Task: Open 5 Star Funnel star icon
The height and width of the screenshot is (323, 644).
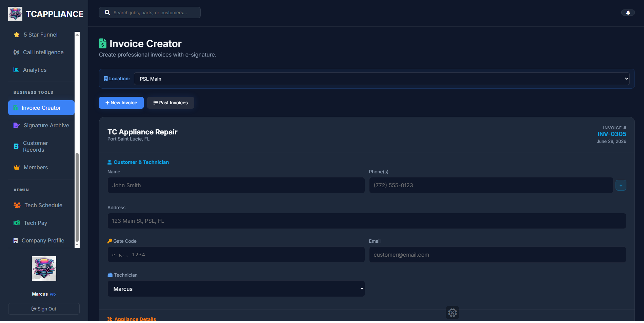Action: [17, 35]
